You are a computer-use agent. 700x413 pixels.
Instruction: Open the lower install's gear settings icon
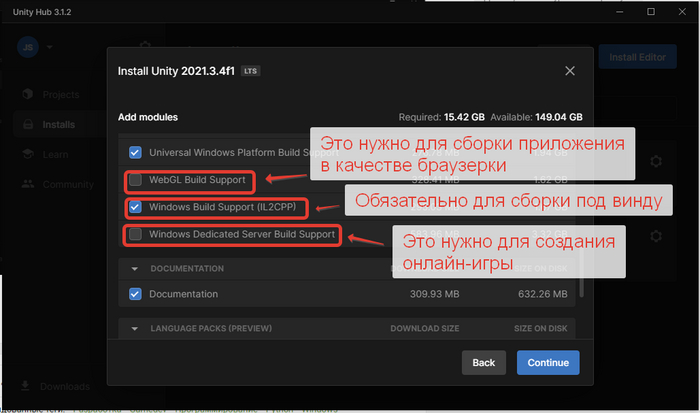(x=656, y=236)
